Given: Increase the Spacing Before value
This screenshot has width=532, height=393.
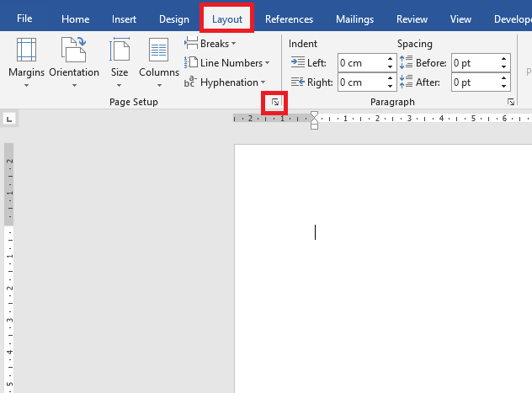Looking at the screenshot, I should coord(504,59).
